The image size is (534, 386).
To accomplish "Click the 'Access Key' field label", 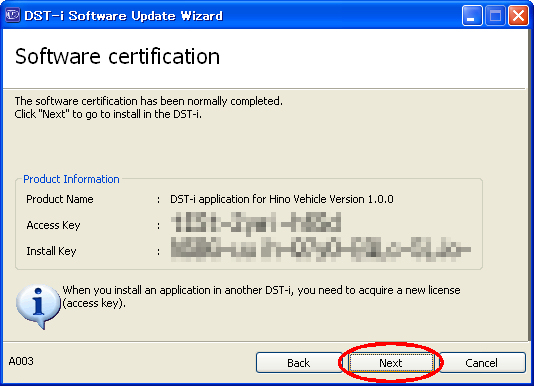I will tap(53, 225).
